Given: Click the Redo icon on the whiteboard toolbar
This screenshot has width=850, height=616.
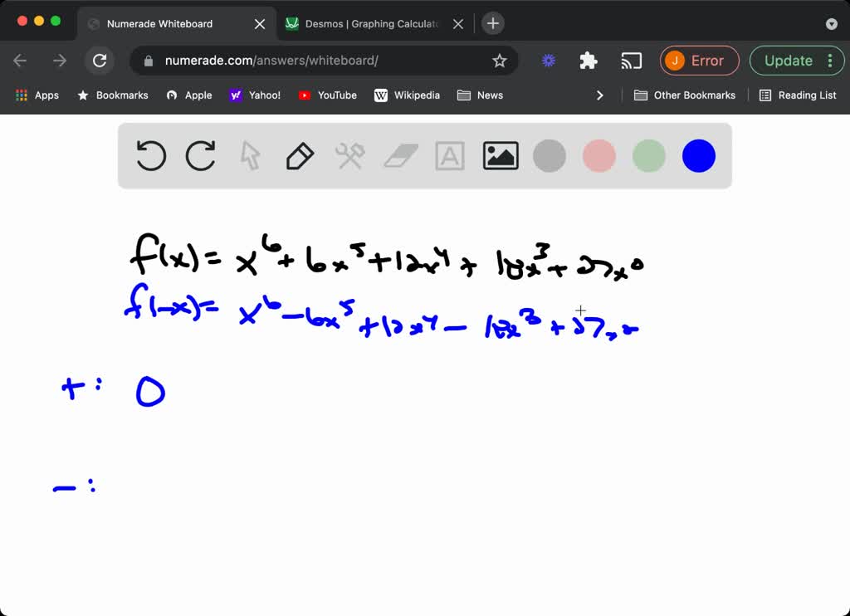Looking at the screenshot, I should [x=200, y=155].
